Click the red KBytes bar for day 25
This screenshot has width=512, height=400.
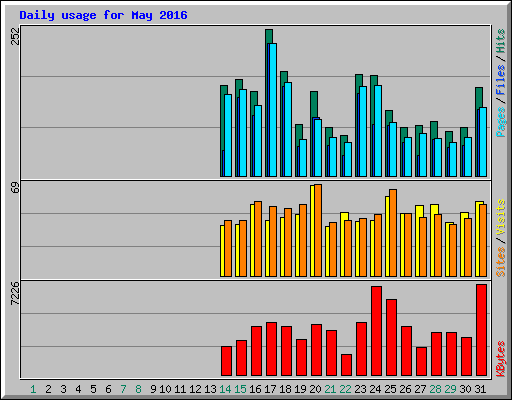point(391,337)
